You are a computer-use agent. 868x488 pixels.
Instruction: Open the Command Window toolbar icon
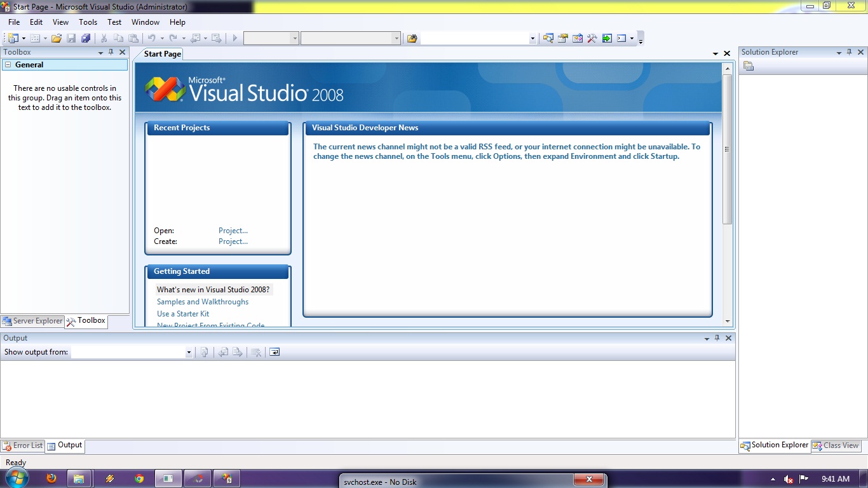point(622,38)
